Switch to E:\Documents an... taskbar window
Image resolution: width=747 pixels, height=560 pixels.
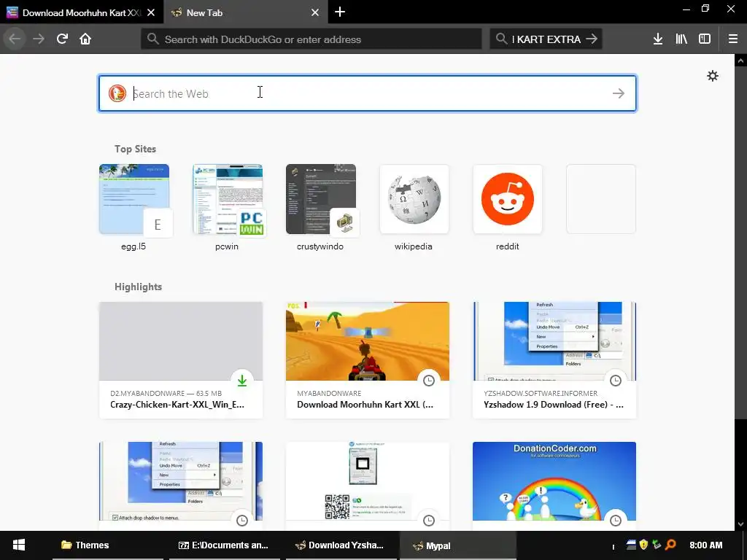pyautogui.click(x=223, y=545)
